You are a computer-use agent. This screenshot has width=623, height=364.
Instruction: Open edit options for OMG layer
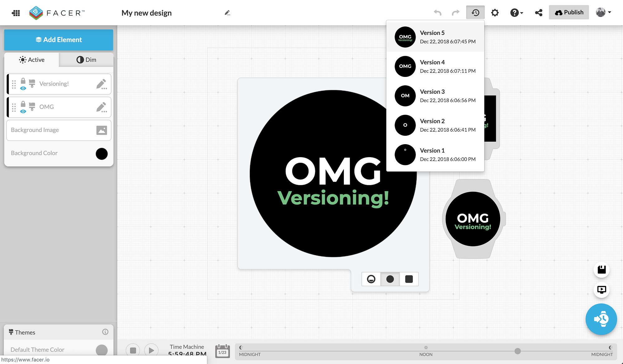pyautogui.click(x=102, y=107)
